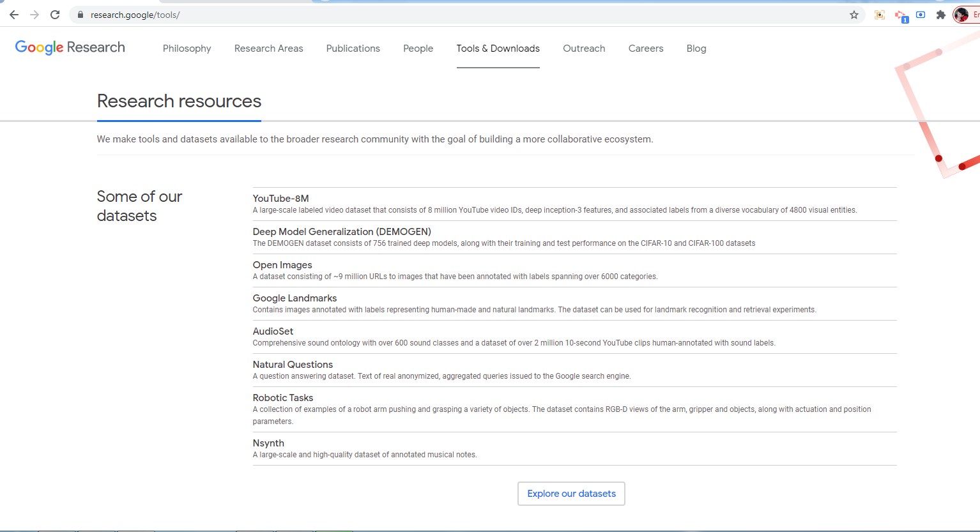Click the Open Images description about ~9 million URLs

point(455,277)
